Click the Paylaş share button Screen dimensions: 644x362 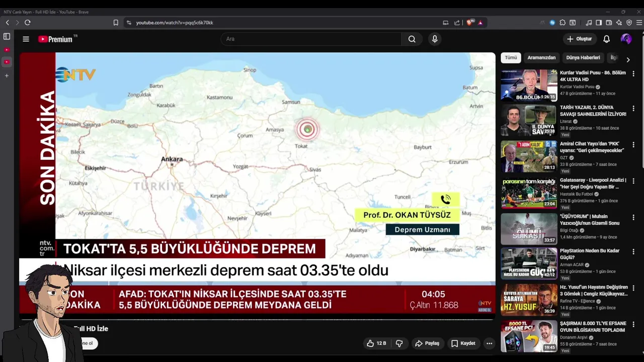pyautogui.click(x=427, y=343)
